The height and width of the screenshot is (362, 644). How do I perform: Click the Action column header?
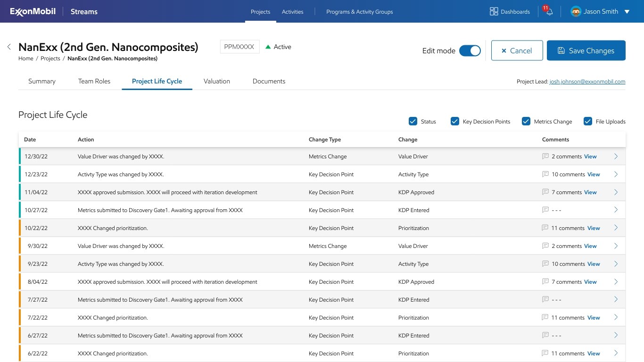click(86, 140)
